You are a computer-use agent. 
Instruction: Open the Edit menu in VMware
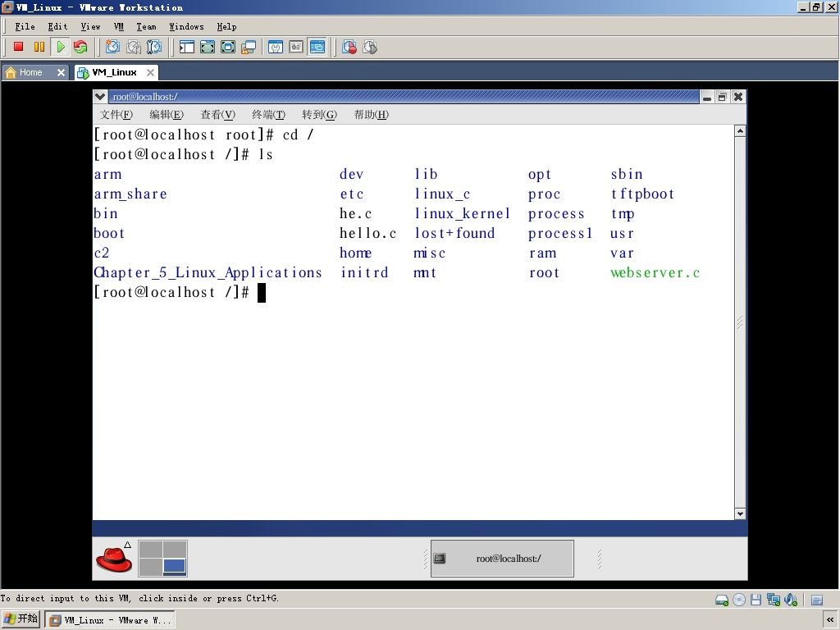pyautogui.click(x=57, y=27)
